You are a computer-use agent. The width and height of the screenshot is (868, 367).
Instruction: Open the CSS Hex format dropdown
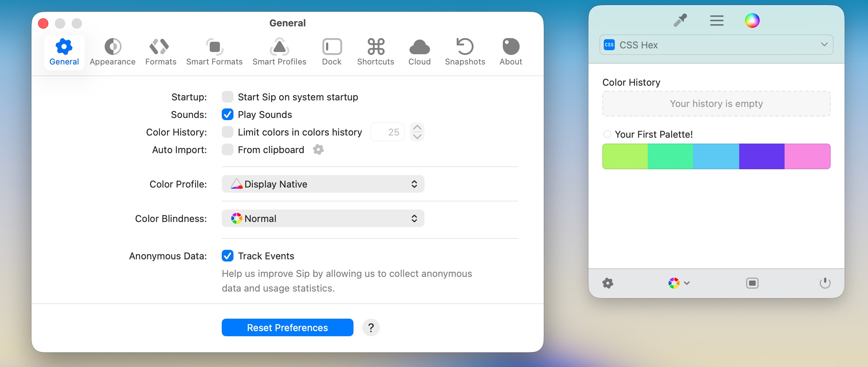point(716,45)
